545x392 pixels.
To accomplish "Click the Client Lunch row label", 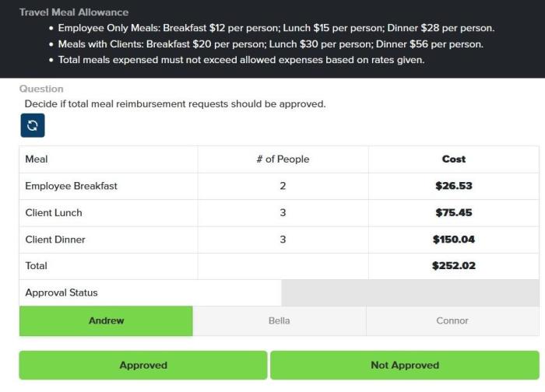I will [x=54, y=213].
